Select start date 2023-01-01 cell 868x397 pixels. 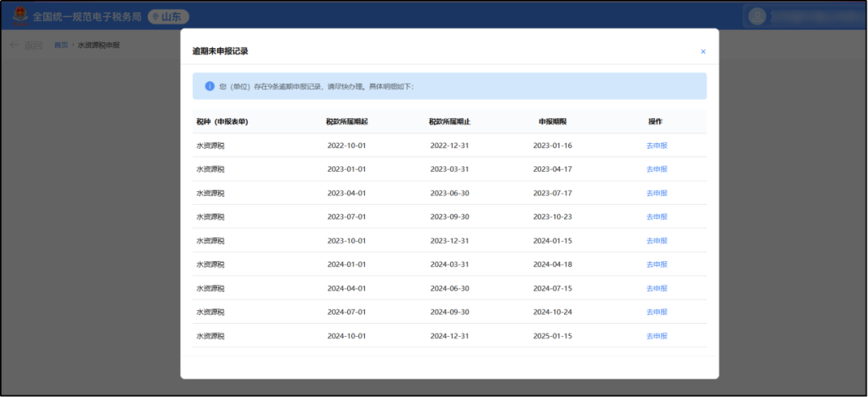click(x=346, y=170)
